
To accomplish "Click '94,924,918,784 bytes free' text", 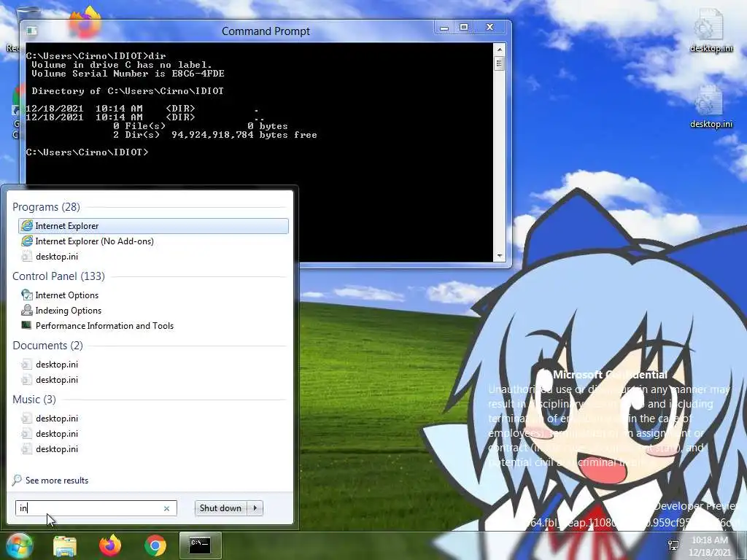I will click(x=244, y=135).
